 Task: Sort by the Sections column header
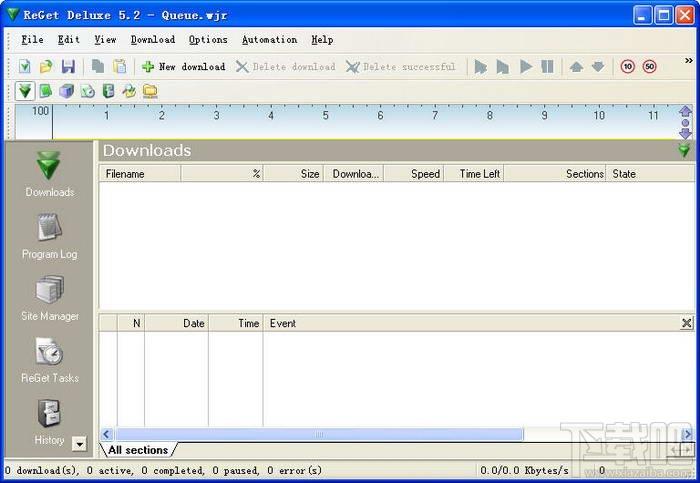[555, 174]
